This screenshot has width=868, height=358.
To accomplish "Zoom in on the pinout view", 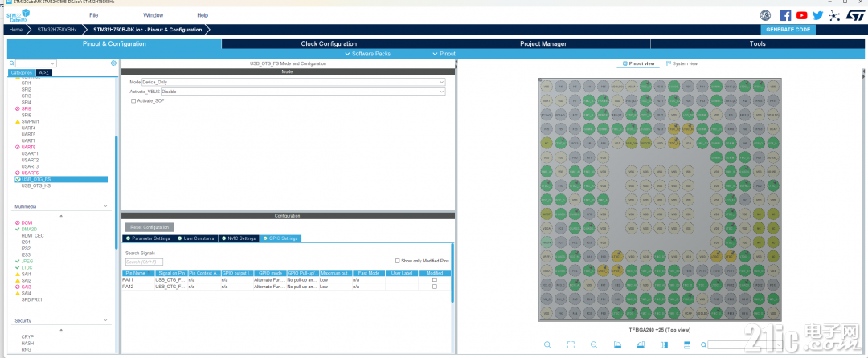I will tap(547, 344).
